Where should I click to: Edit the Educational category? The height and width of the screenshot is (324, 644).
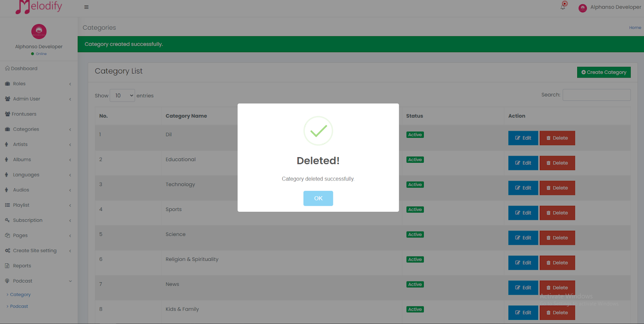point(523,163)
